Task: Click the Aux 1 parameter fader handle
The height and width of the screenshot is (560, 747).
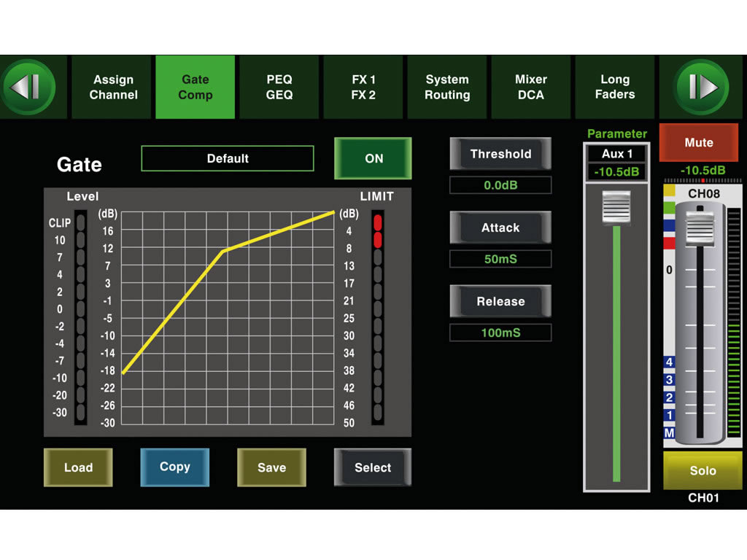Action: 616,207
